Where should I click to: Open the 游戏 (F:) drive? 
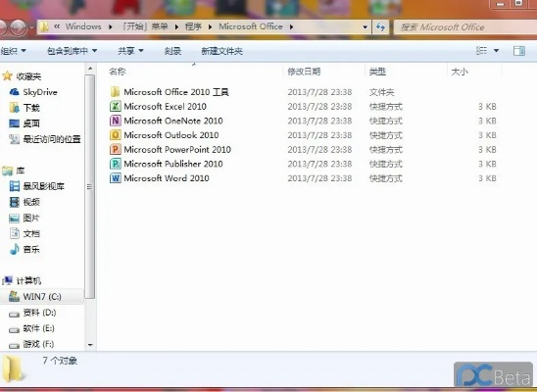point(32,344)
